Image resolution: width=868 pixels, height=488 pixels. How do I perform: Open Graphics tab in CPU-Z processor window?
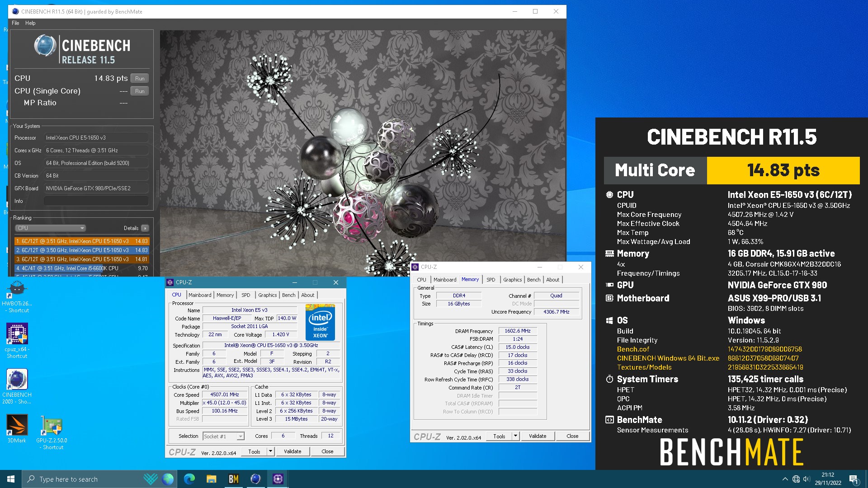tap(268, 295)
